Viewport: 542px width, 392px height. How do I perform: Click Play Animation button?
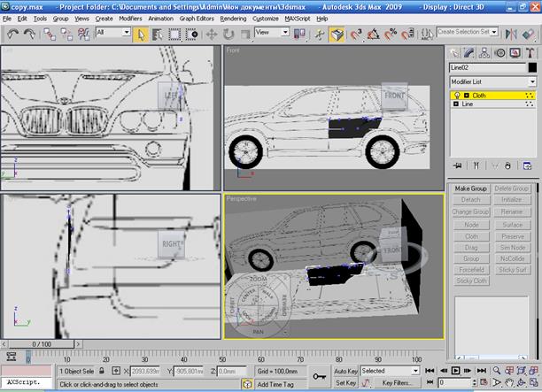coord(455,371)
